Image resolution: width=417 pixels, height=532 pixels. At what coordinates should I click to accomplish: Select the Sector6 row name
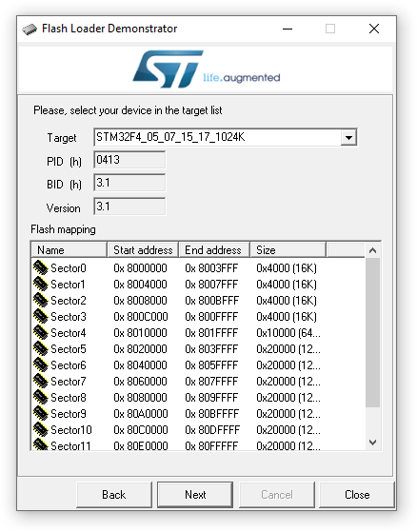69,365
